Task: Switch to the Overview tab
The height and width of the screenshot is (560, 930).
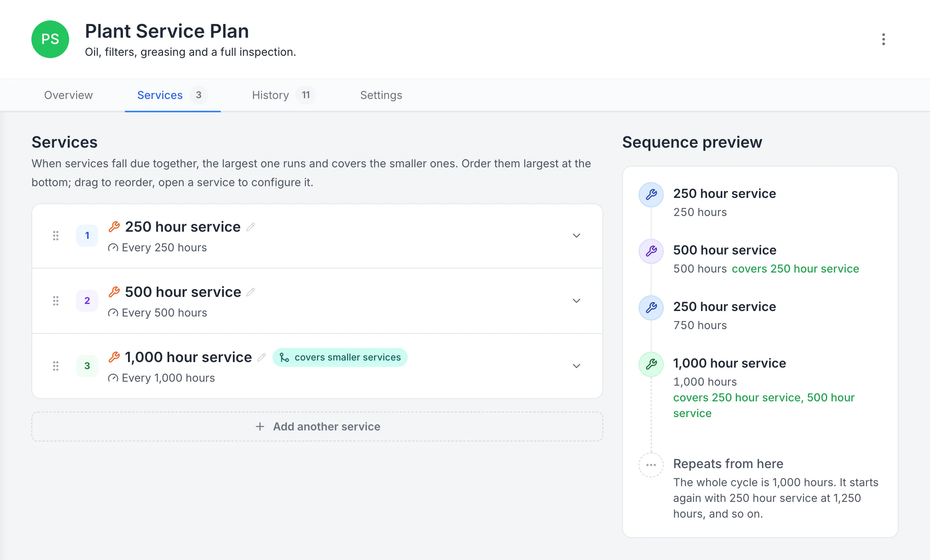Action: (68, 95)
